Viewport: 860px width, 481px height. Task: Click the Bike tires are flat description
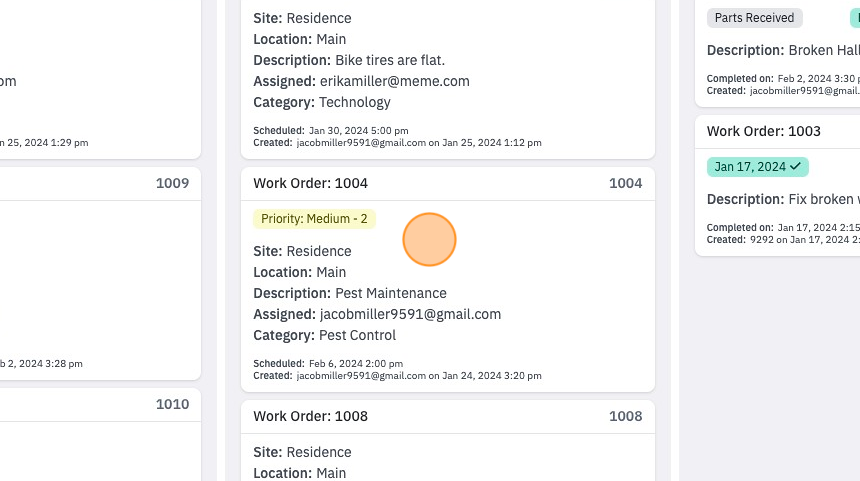click(x=390, y=60)
